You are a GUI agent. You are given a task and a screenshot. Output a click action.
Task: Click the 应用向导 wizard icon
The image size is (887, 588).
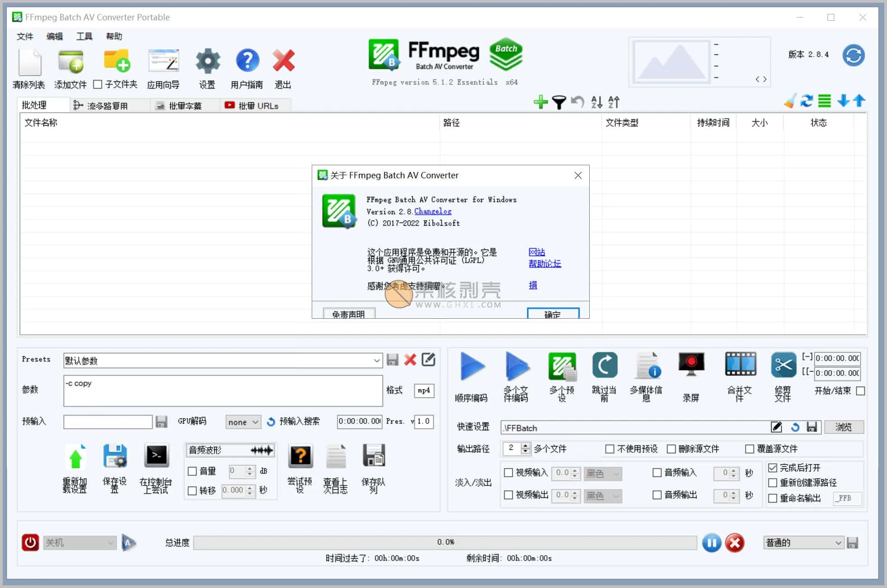[x=164, y=61]
